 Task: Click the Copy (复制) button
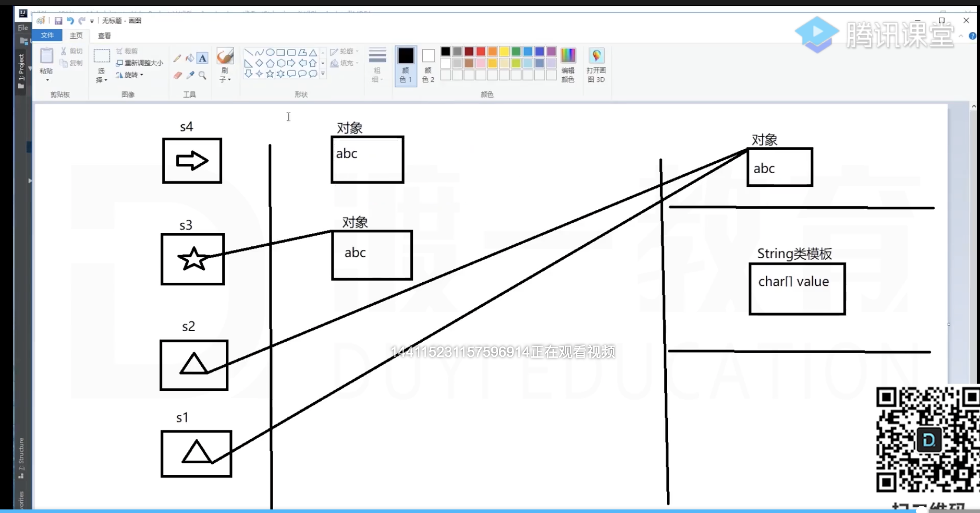(71, 63)
